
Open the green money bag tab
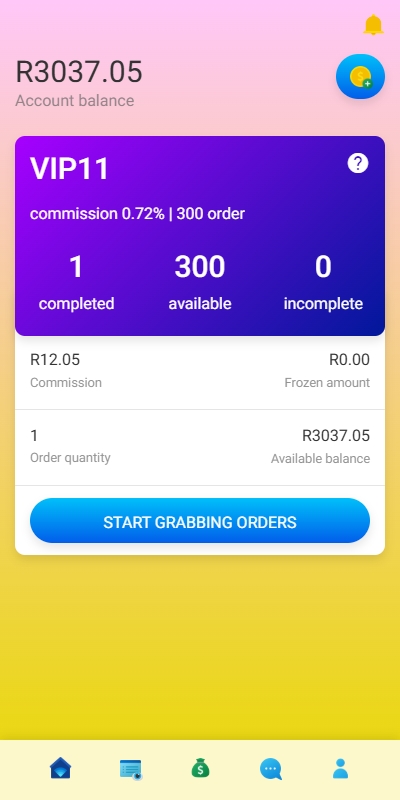(201, 768)
